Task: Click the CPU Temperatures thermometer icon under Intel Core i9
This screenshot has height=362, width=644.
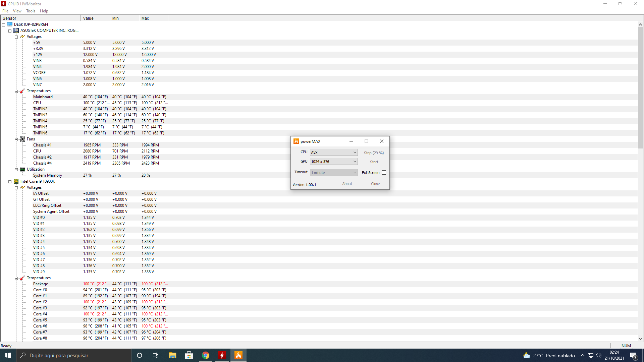Action: [22, 278]
